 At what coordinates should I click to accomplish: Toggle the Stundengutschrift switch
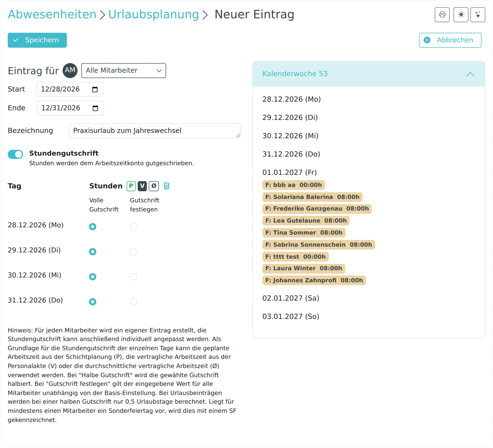[15, 154]
